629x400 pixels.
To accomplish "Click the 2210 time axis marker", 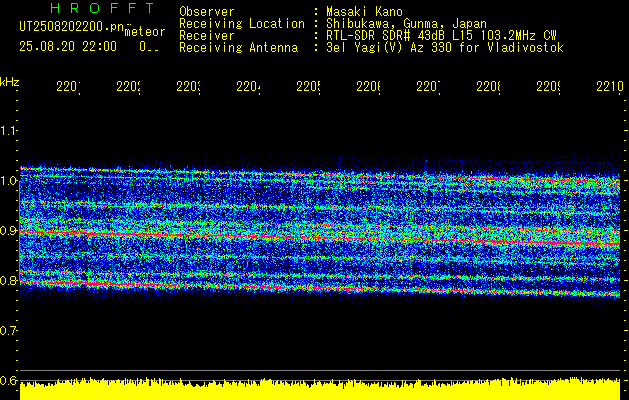I will pos(610,87).
